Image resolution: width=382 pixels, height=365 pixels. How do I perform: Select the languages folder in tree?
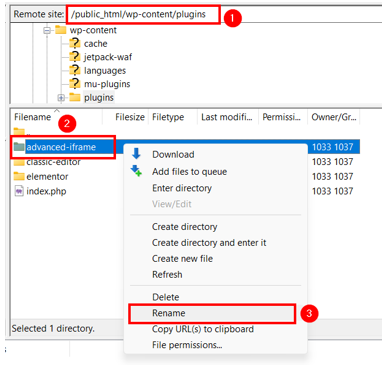click(x=105, y=71)
